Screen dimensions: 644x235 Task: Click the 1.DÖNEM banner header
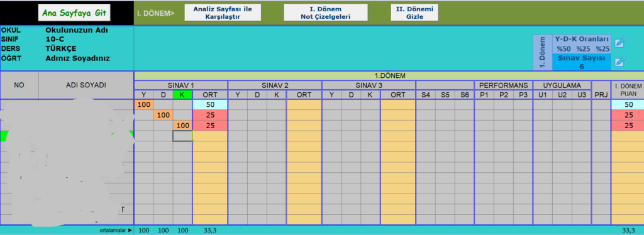click(x=389, y=75)
